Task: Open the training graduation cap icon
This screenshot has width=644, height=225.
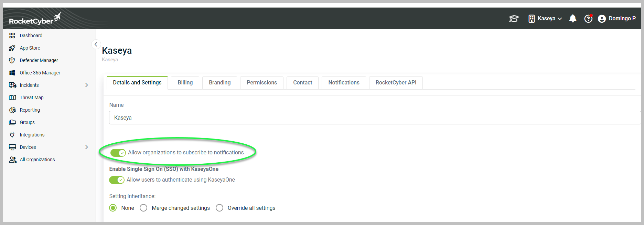Action: tap(514, 19)
